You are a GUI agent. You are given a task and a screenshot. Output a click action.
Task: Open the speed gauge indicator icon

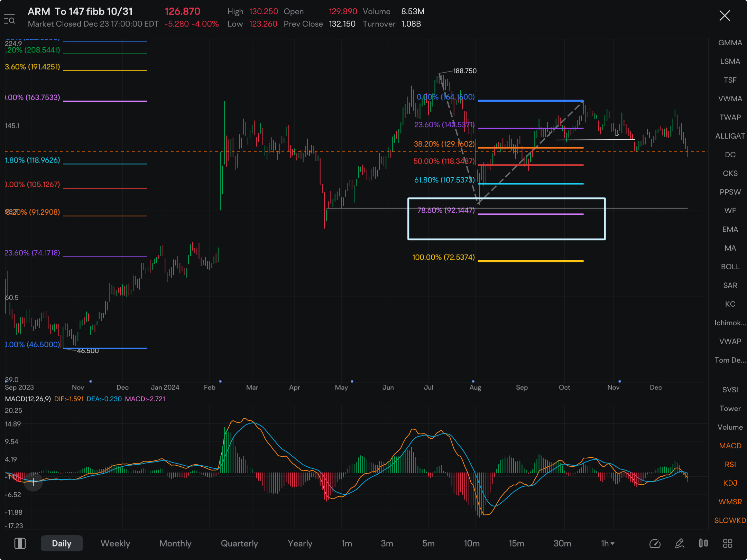pos(655,543)
